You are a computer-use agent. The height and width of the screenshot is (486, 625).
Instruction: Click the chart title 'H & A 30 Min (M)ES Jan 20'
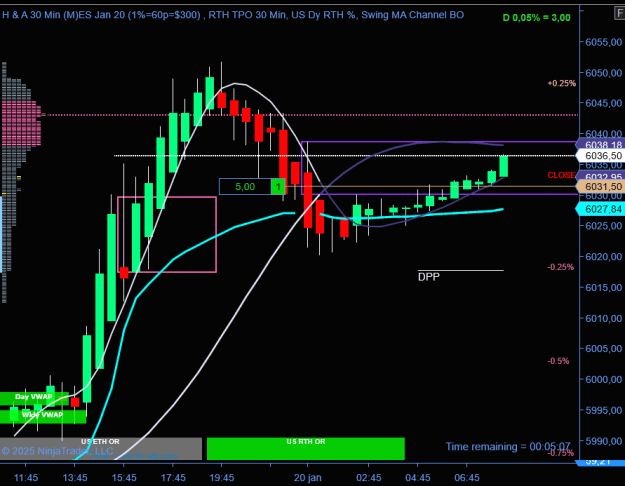(63, 15)
